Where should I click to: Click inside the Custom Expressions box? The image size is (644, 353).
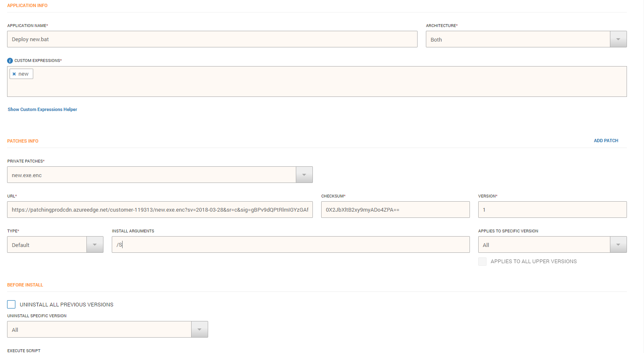317,81
